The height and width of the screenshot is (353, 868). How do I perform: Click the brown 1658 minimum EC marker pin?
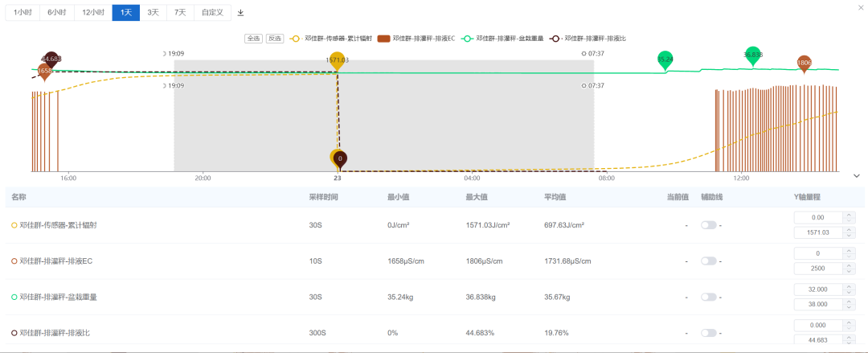(x=44, y=72)
